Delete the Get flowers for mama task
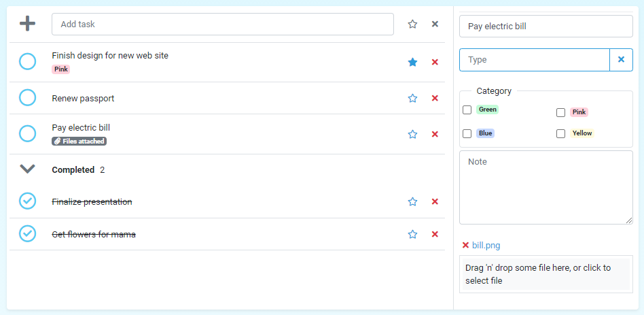The height and width of the screenshot is (315, 644). point(435,235)
